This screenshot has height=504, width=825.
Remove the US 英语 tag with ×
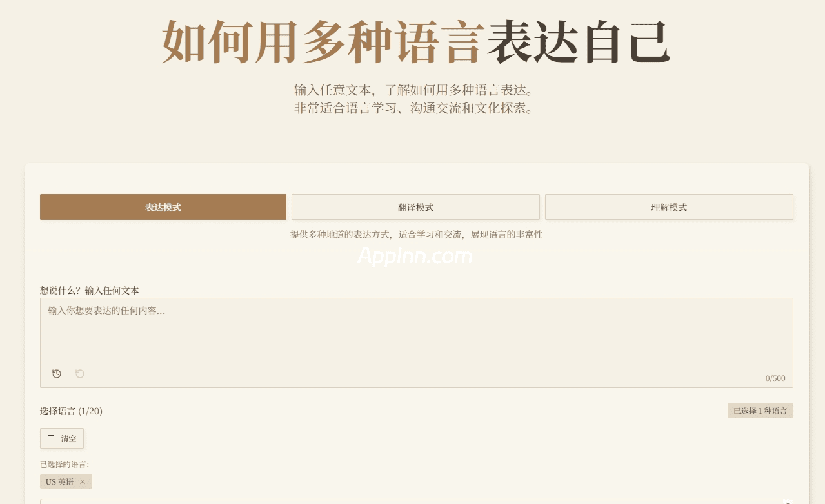click(x=83, y=482)
